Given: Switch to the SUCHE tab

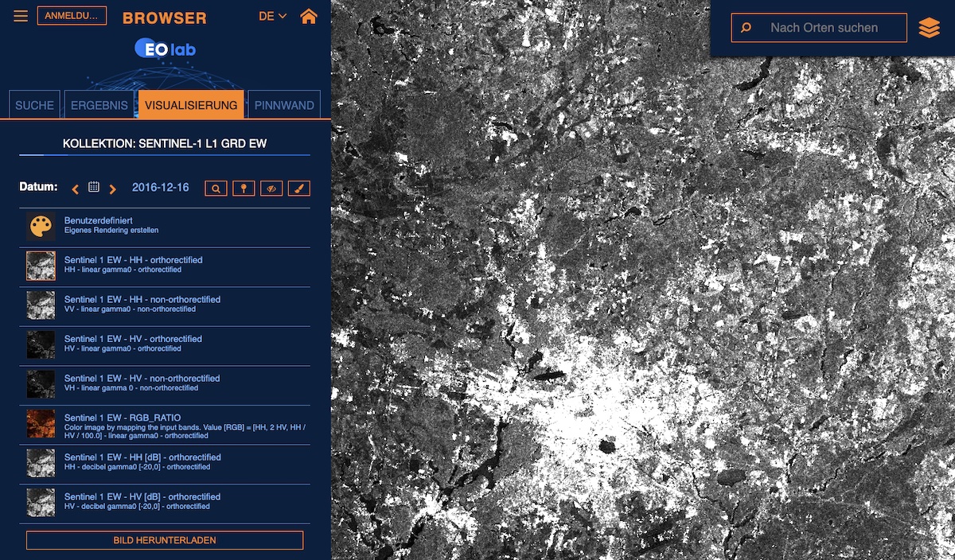Looking at the screenshot, I should [34, 105].
